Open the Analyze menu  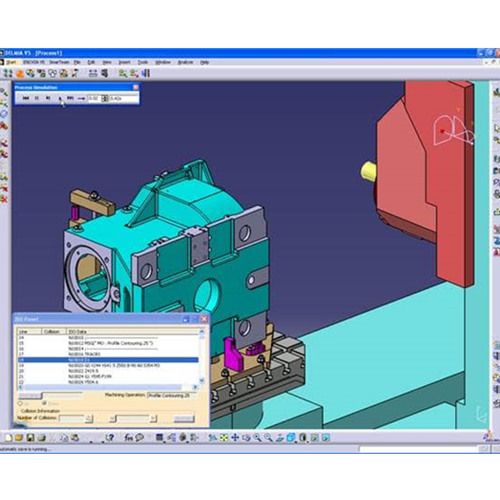185,62
